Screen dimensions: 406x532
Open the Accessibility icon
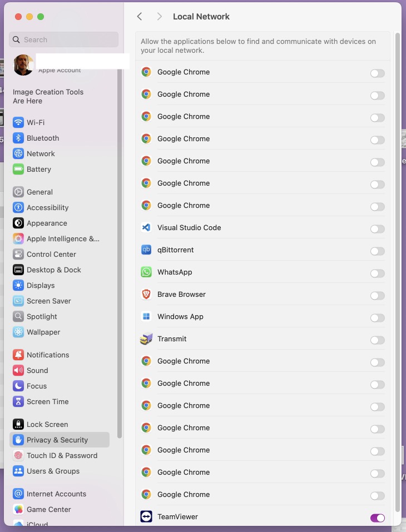click(x=18, y=208)
